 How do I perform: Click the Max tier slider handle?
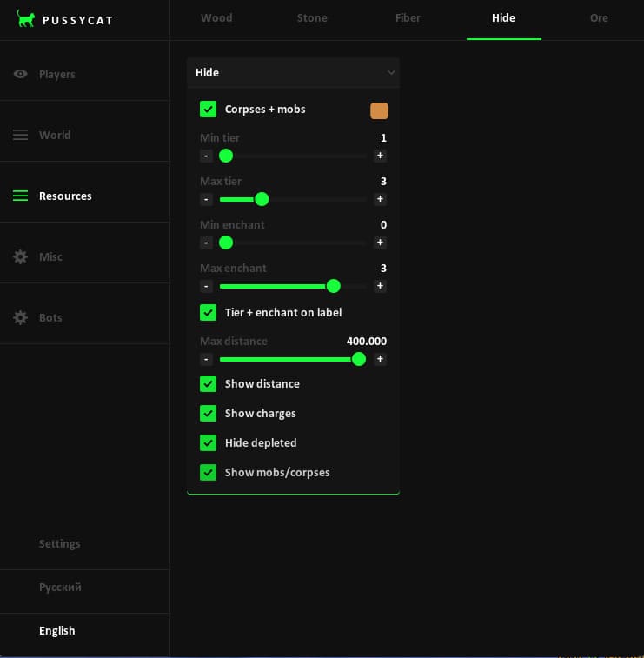coord(262,199)
